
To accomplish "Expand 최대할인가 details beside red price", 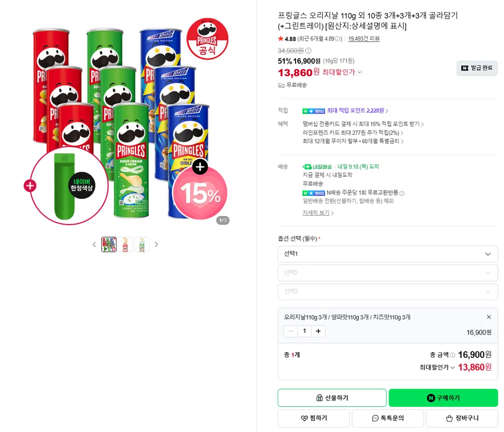I will click(360, 73).
